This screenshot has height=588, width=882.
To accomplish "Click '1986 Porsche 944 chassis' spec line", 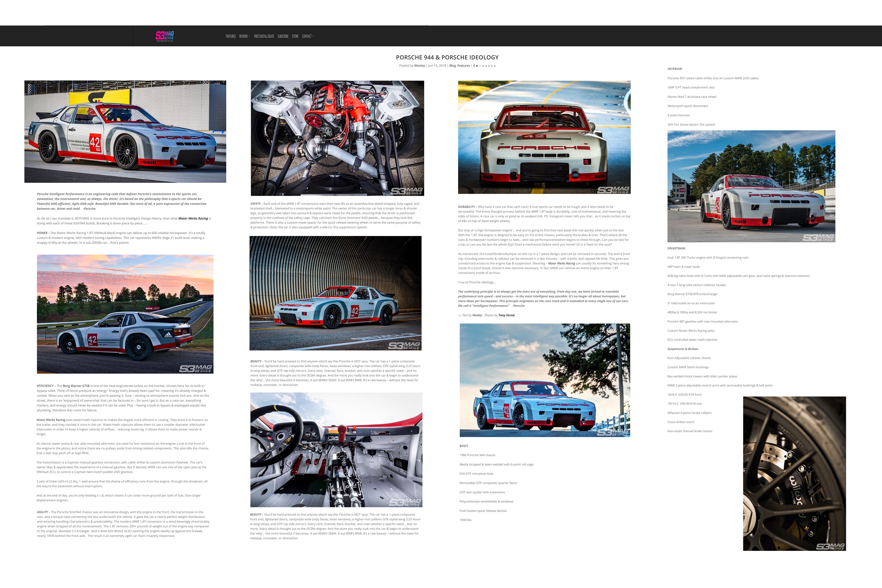I will (477, 455).
